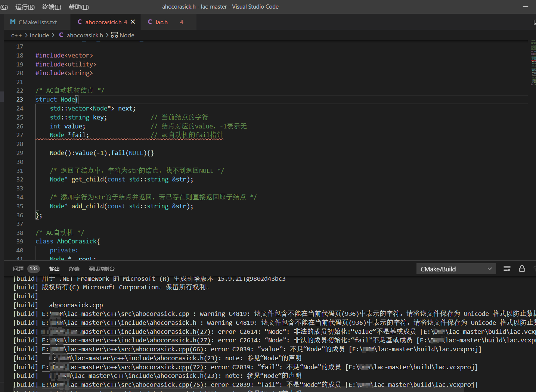This screenshot has width=536, height=392.
Task: Toggle output scroll lock
Action: click(x=522, y=269)
